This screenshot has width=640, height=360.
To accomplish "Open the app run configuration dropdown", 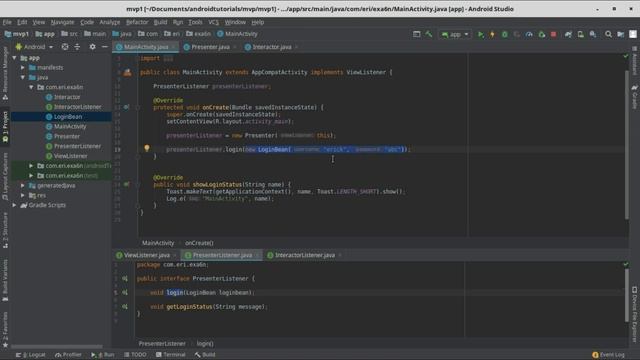I will click(455, 34).
